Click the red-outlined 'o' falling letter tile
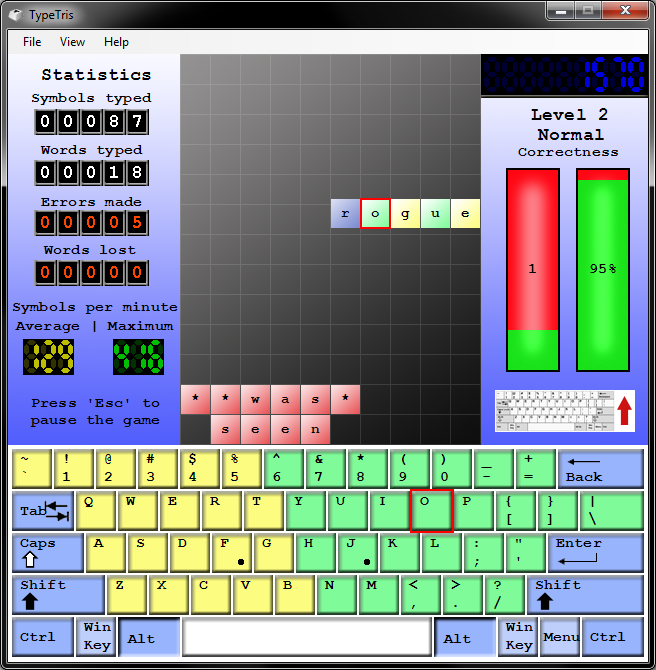This screenshot has height=670, width=656. pyautogui.click(x=375, y=213)
